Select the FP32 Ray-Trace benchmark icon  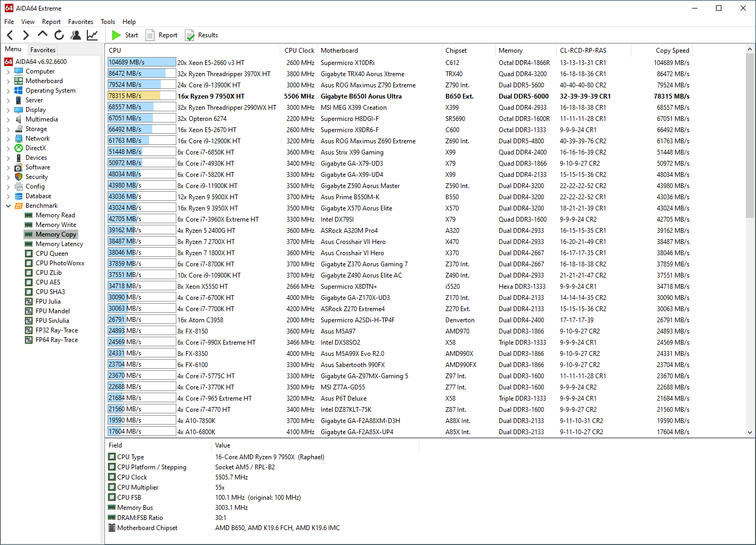point(29,330)
